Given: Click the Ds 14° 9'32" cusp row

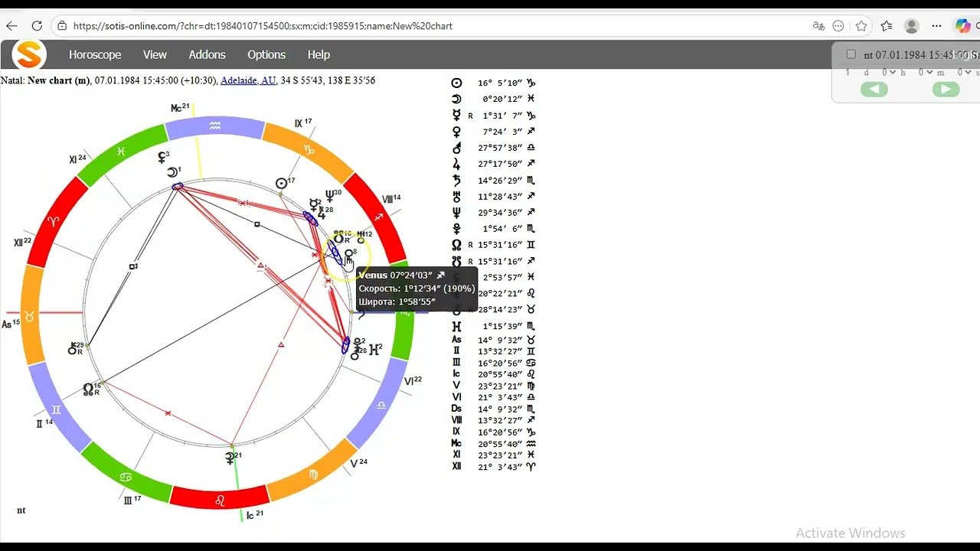Looking at the screenshot, I should click(x=494, y=409).
